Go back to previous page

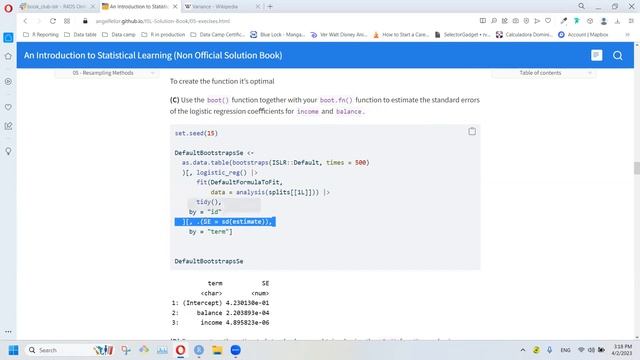point(25,21)
